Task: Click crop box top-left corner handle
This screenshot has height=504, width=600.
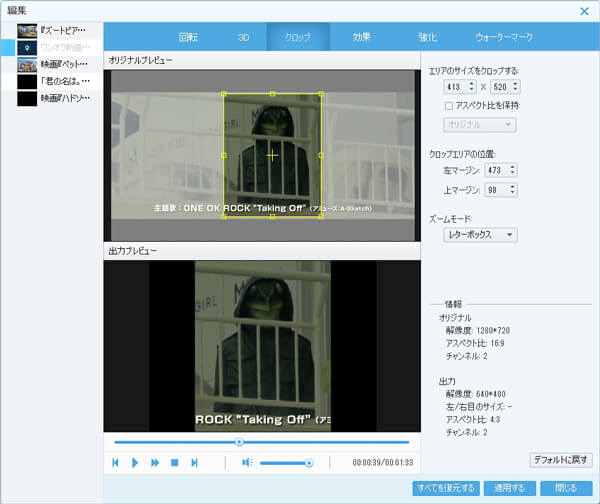Action: click(x=224, y=94)
